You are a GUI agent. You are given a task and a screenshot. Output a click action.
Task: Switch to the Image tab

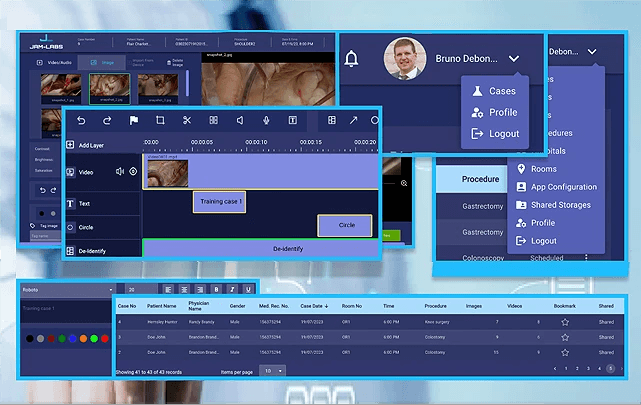102,63
